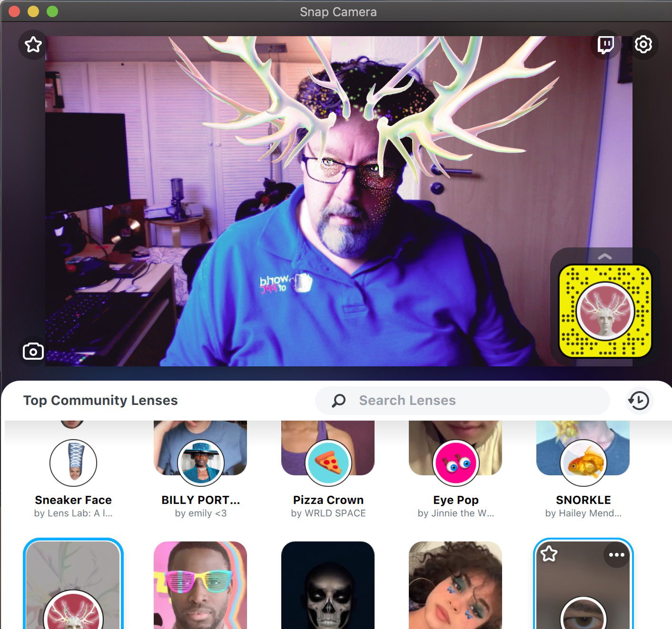
Task: Open lens history clock icon
Action: pyautogui.click(x=639, y=401)
